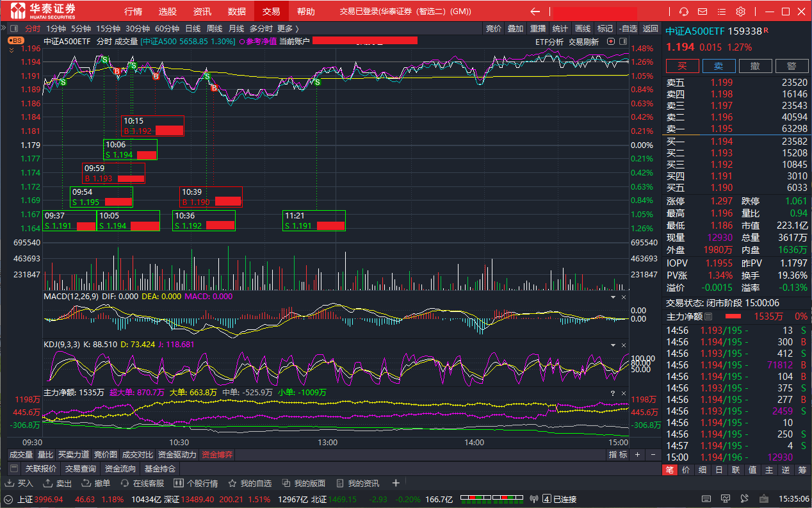Open the 更多 periods dropdown
Viewport: 812px width, 508px height.
288,28
